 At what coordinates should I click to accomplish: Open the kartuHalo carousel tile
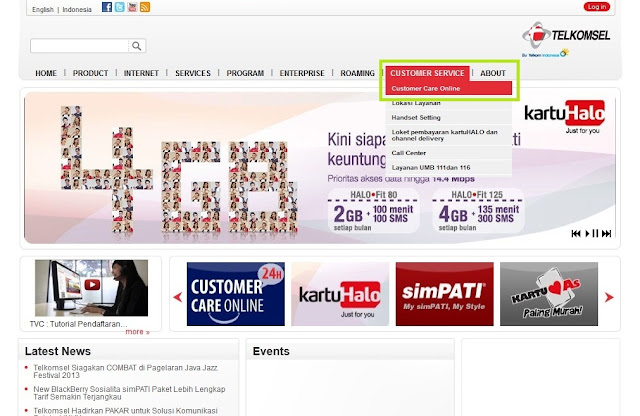[340, 294]
